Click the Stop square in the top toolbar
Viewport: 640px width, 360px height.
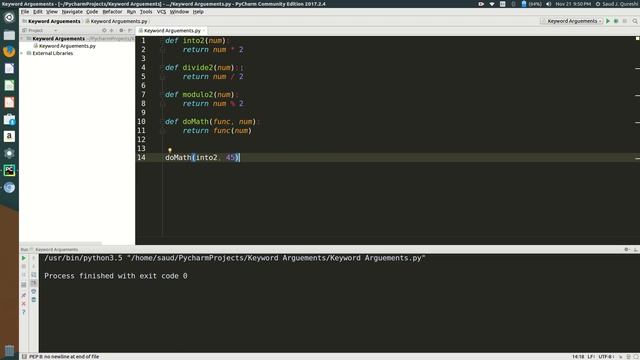pyautogui.click(x=625, y=21)
